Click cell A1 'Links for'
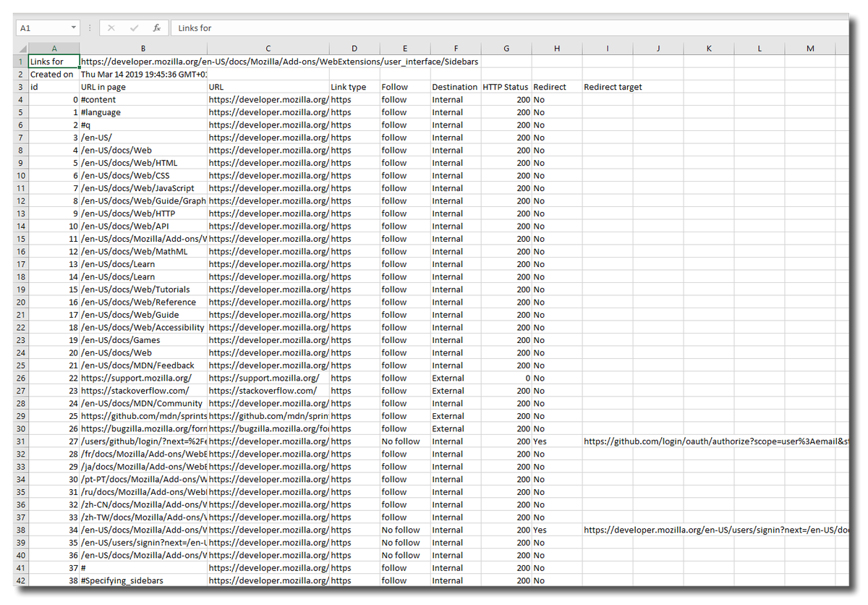The image size is (868, 605). point(54,62)
